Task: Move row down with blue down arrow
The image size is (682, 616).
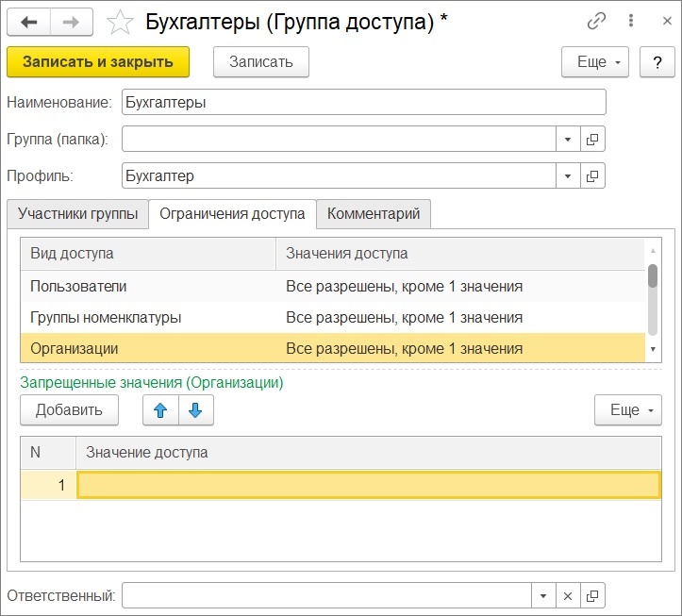Action: click(x=195, y=409)
